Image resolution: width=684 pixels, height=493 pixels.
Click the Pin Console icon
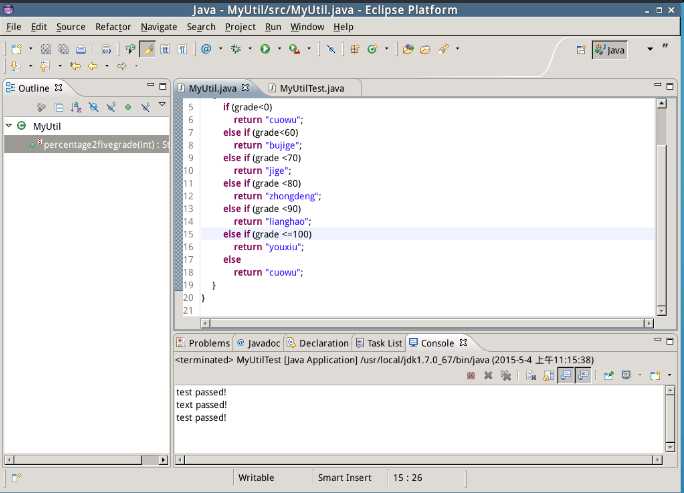(x=608, y=375)
